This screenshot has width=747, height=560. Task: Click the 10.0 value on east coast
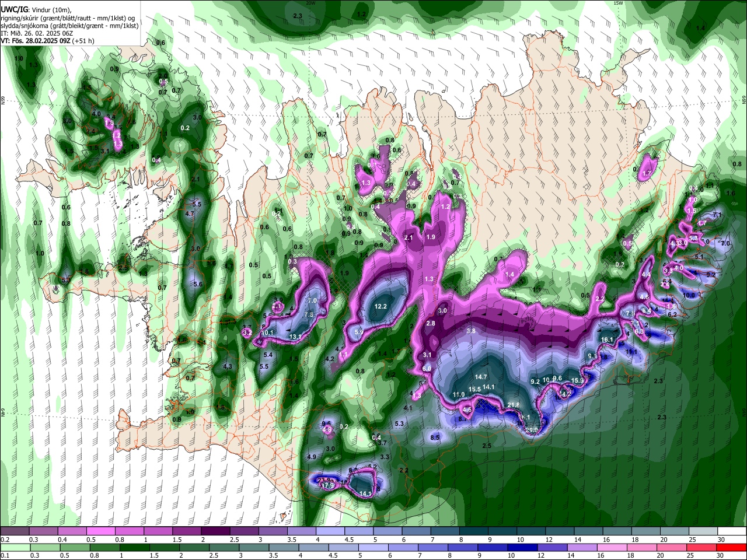click(689, 295)
